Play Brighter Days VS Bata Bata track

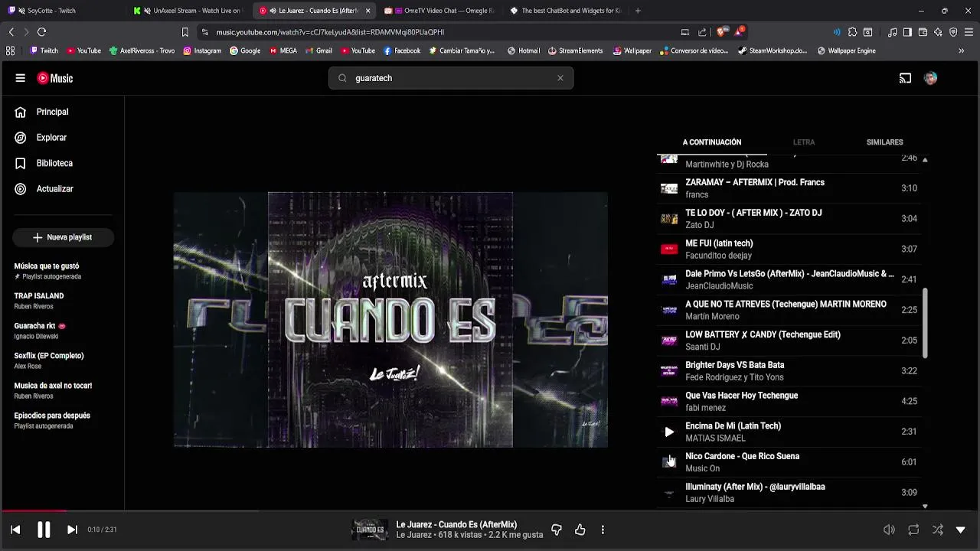point(789,370)
